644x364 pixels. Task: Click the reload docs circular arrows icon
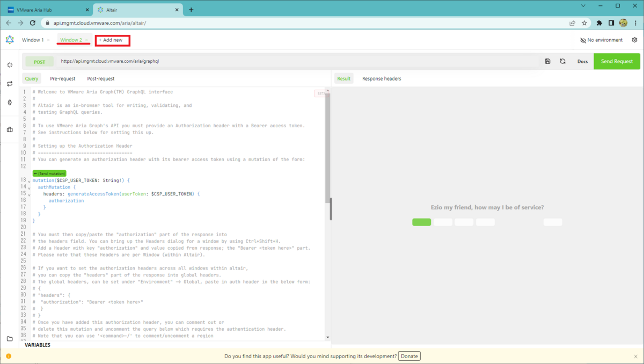click(562, 61)
